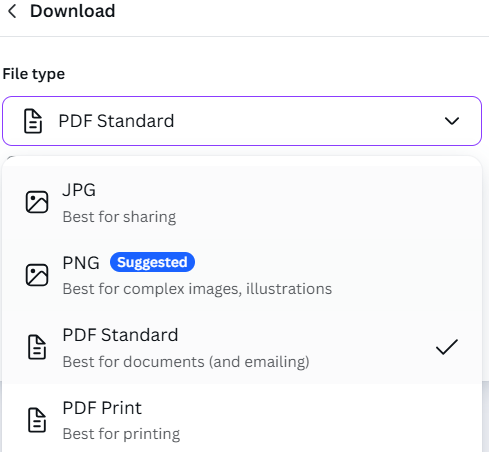Click 'Best for documents (and emailing)' text
Image resolution: width=489 pixels, height=452 pixels.
coord(186,362)
